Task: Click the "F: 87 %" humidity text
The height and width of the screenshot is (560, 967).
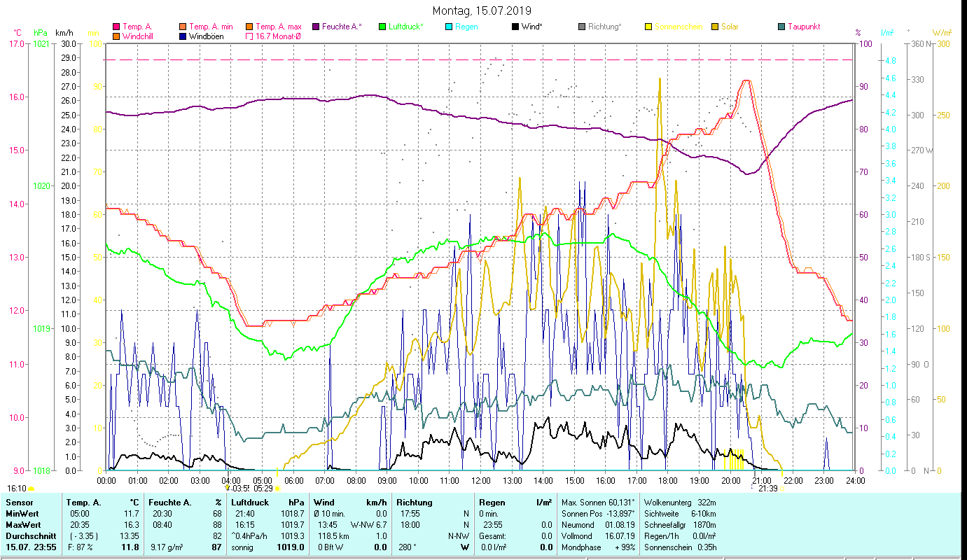Action: tap(79, 547)
